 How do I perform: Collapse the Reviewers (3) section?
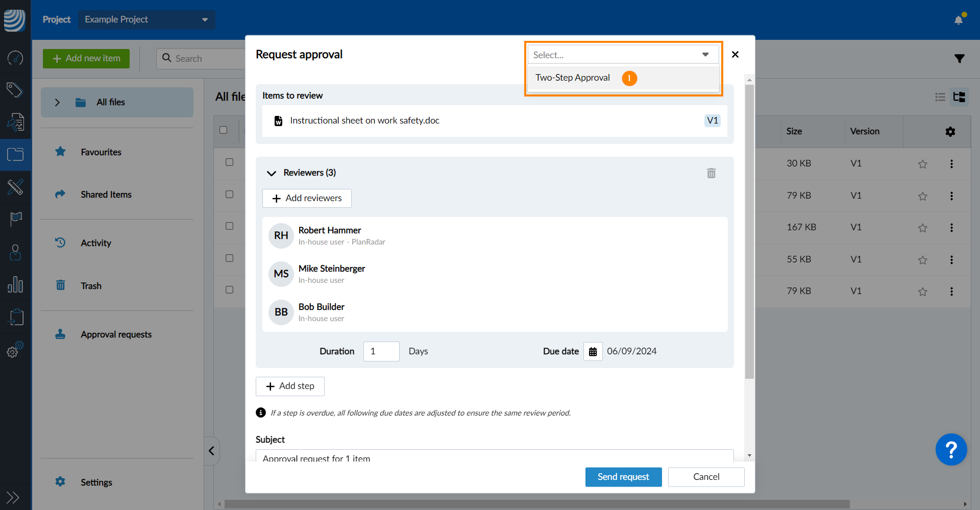[271, 173]
